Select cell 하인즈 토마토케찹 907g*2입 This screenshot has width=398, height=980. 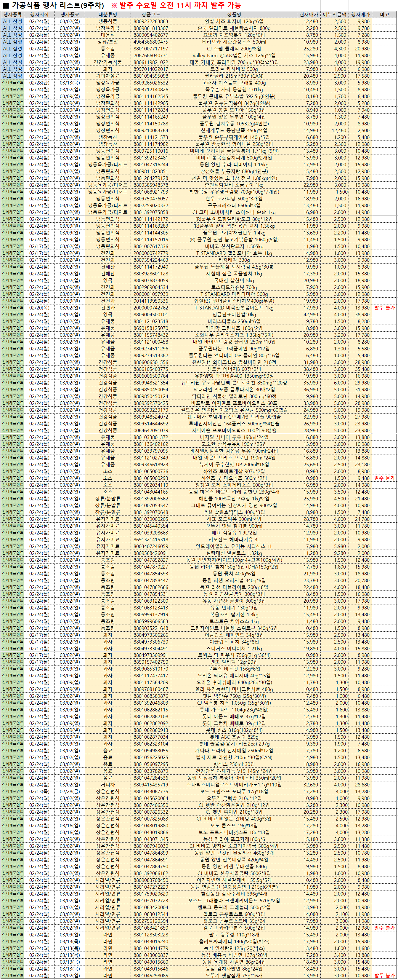tap(234, 471)
